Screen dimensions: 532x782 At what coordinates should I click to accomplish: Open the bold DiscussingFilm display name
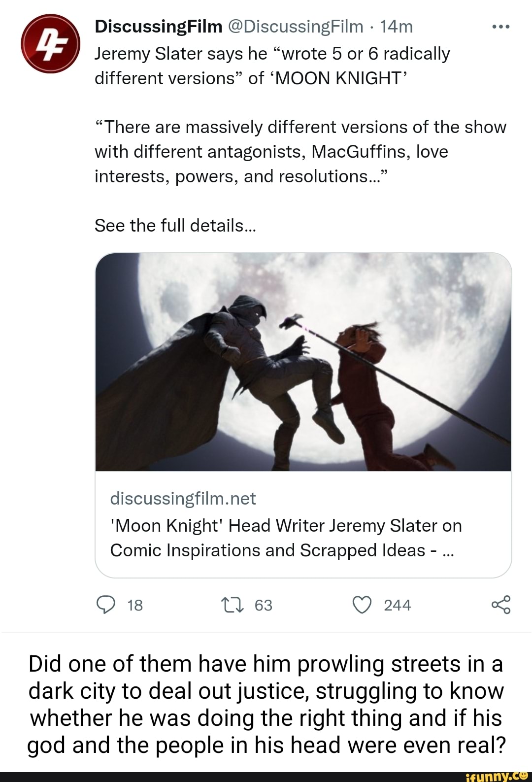pyautogui.click(x=158, y=27)
